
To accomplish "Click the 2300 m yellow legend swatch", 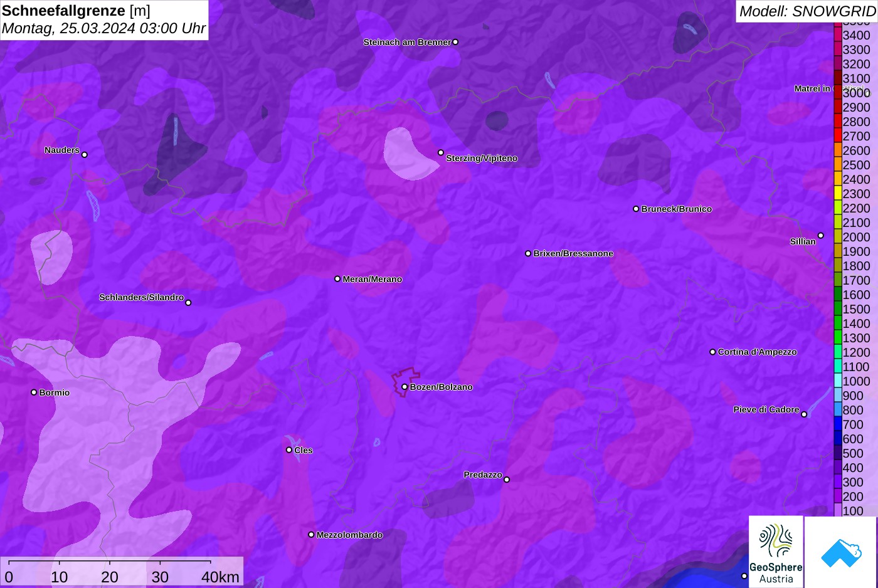I will [x=838, y=193].
